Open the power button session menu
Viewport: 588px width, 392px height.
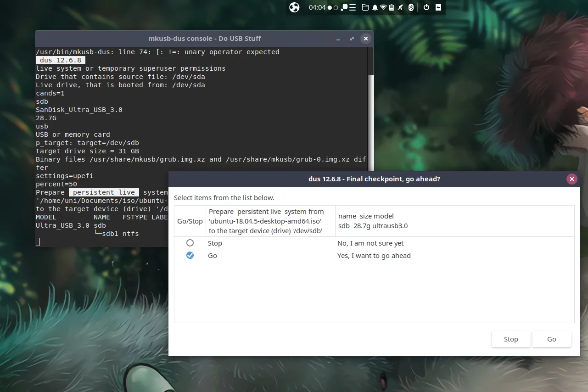(x=426, y=7)
